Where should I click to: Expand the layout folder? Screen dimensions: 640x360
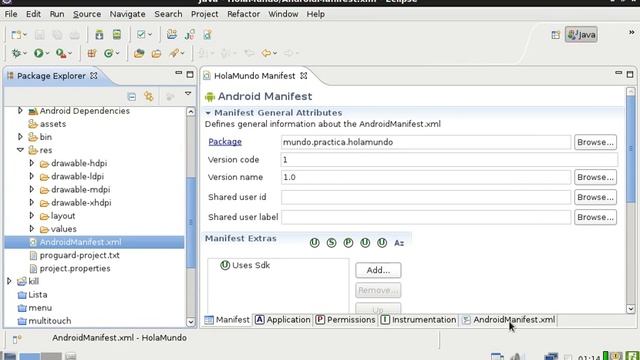pyautogui.click(x=31, y=216)
